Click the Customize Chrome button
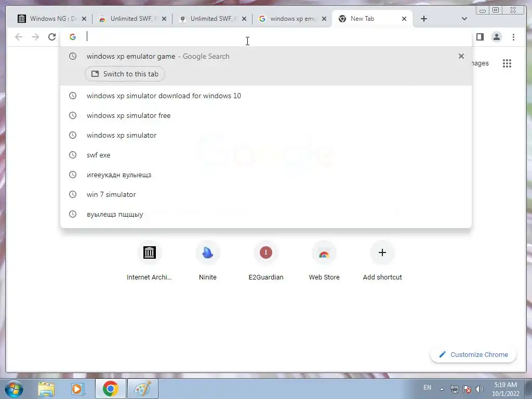The image size is (532, 399). [473, 354]
